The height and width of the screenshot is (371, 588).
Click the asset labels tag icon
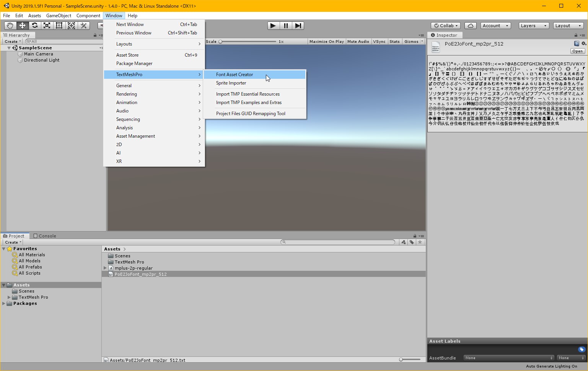[x=581, y=349]
